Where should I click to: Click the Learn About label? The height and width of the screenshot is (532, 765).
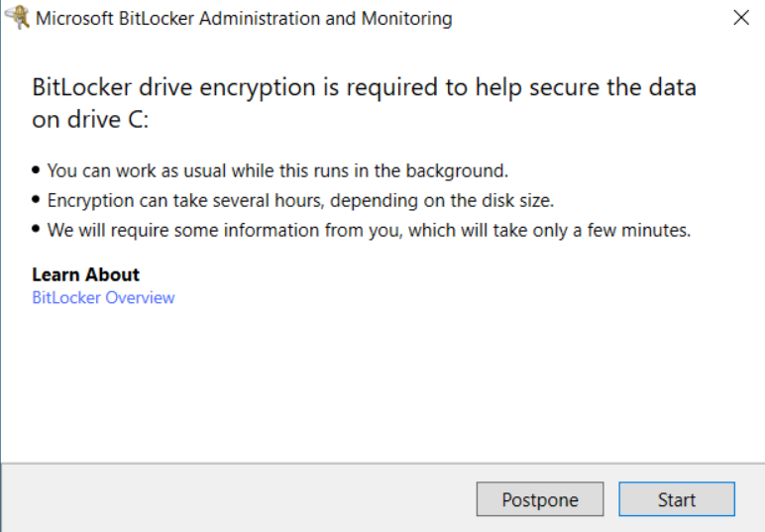(x=86, y=274)
